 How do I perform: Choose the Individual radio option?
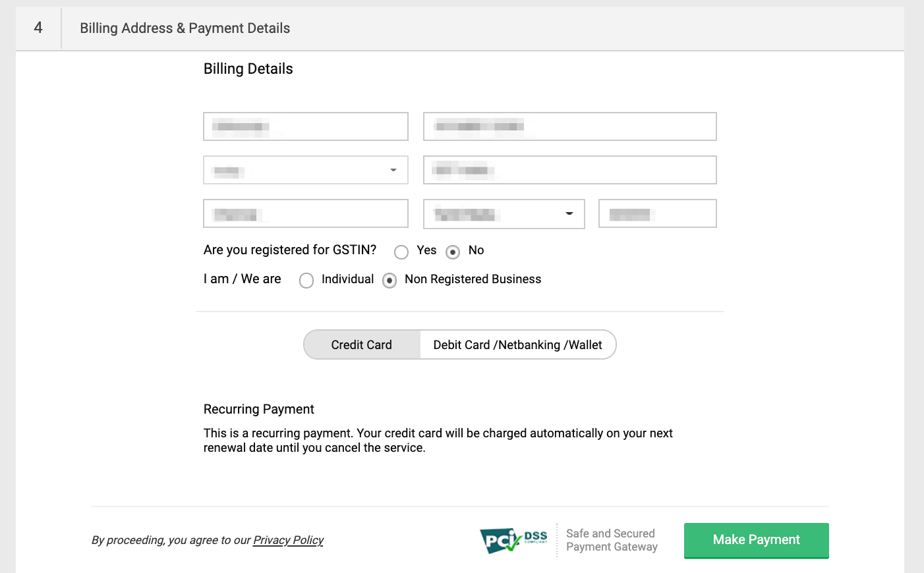306,281
